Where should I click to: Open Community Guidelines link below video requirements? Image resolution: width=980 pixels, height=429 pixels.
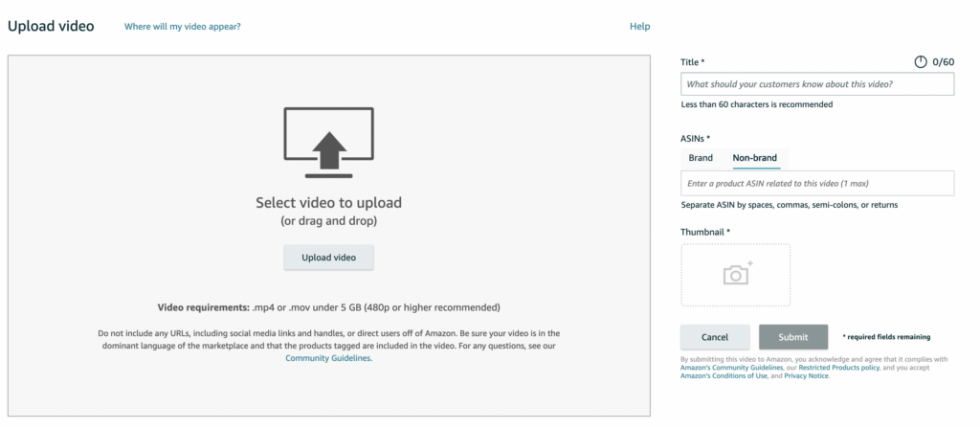328,358
